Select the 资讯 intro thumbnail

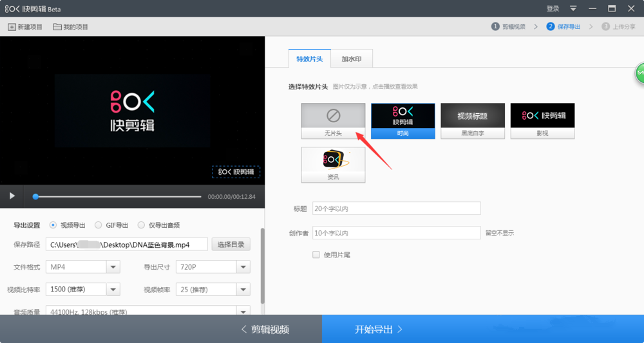tap(333, 165)
